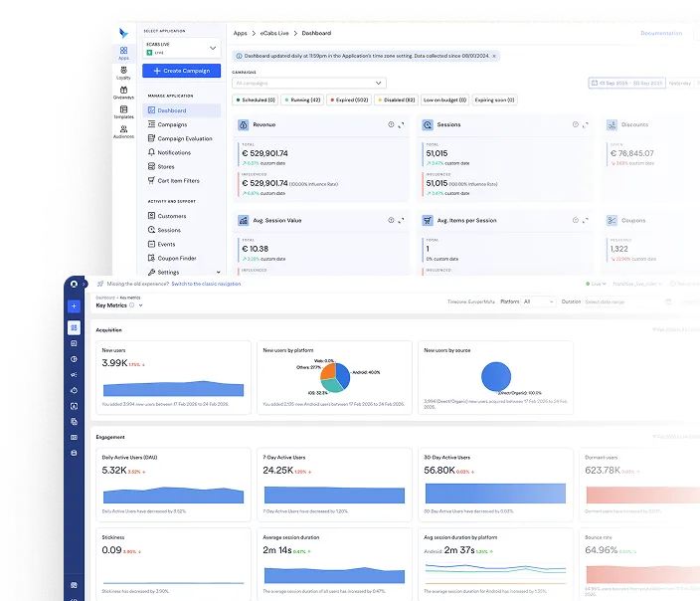The height and width of the screenshot is (601, 700).
Task: Open the Key Metrics dropdown chevron
Action: coord(140,305)
